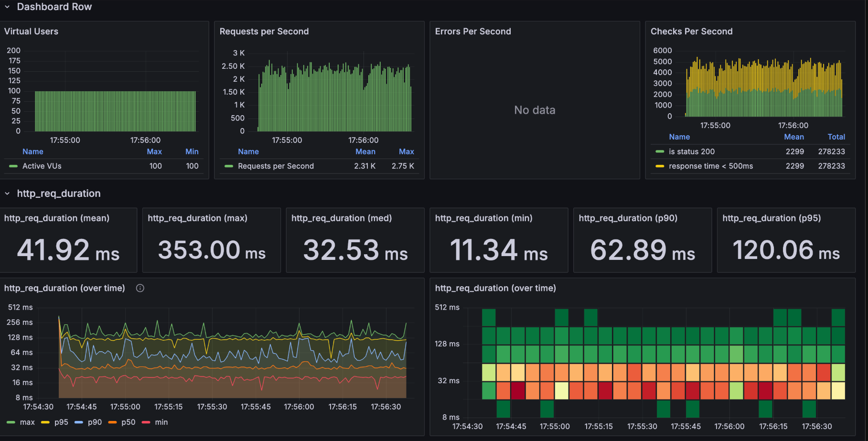Viewport: 868px width, 441px height.
Task: Click the 11.34 ms min duration value
Action: [x=499, y=250]
